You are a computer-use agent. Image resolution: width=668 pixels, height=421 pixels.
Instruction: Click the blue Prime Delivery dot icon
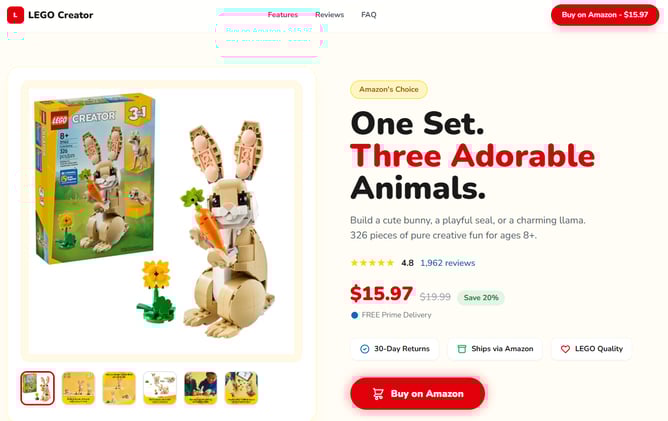click(354, 315)
